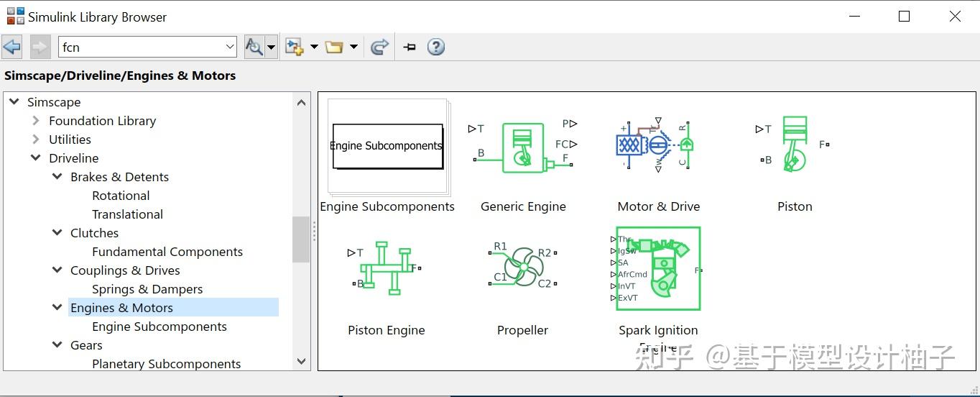Click the tree panel scrollbar thumb
This screenshot has width=980, height=397.
(302, 239)
